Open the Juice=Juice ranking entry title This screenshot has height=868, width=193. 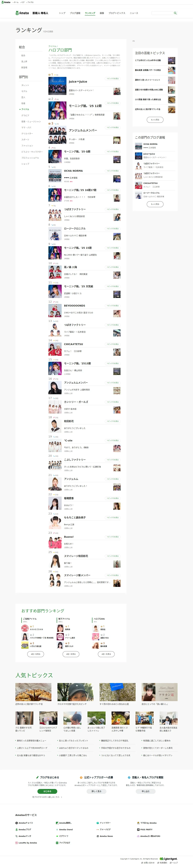click(x=78, y=82)
